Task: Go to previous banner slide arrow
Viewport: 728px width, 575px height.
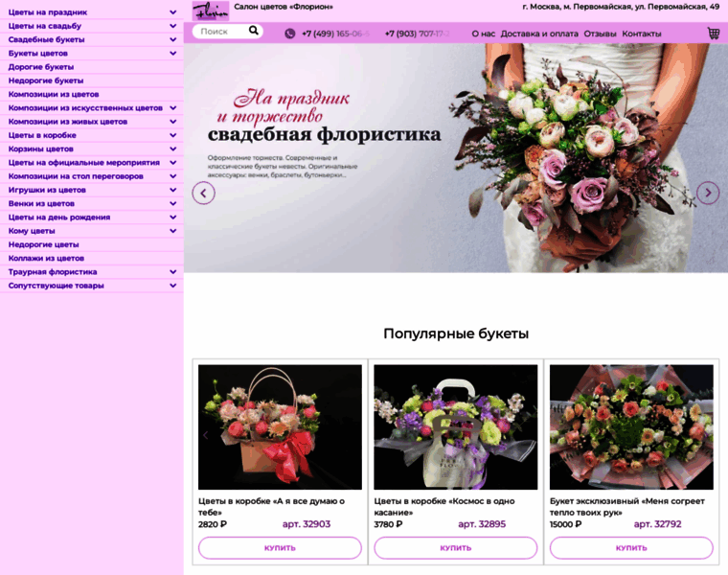Action: point(203,193)
